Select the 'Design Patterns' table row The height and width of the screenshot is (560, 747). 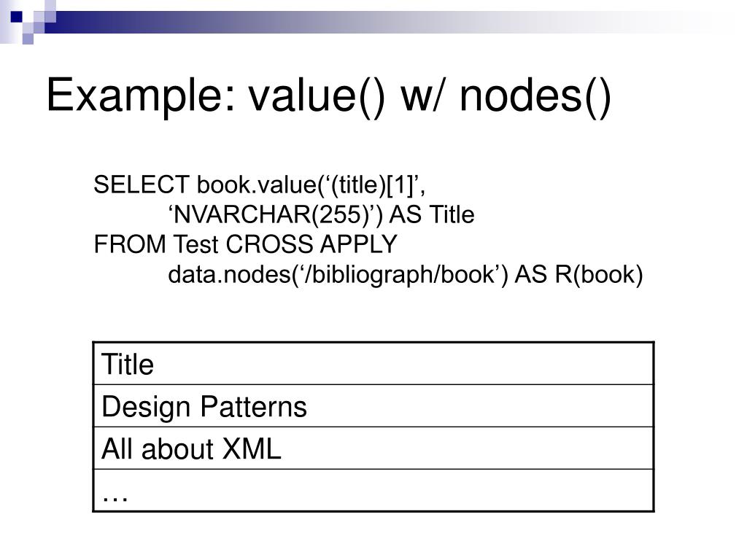(373, 405)
